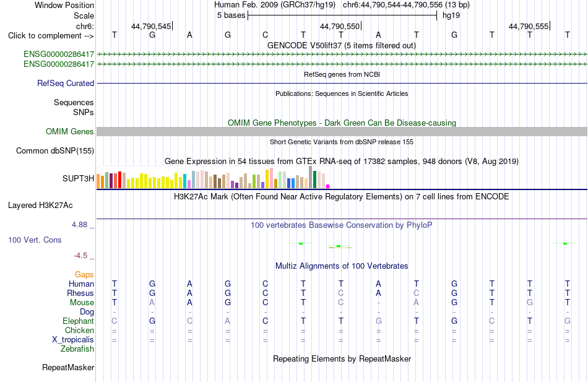Select the Elephant species label

click(x=78, y=321)
